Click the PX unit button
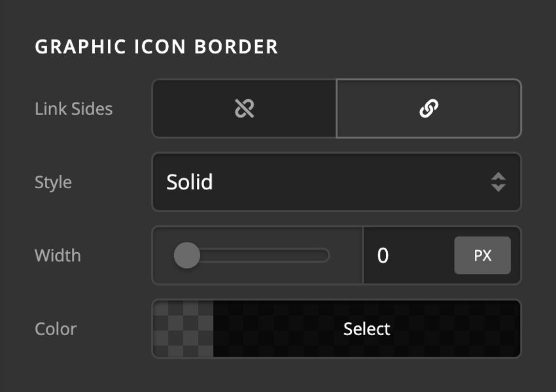This screenshot has width=556, height=392. (x=483, y=255)
